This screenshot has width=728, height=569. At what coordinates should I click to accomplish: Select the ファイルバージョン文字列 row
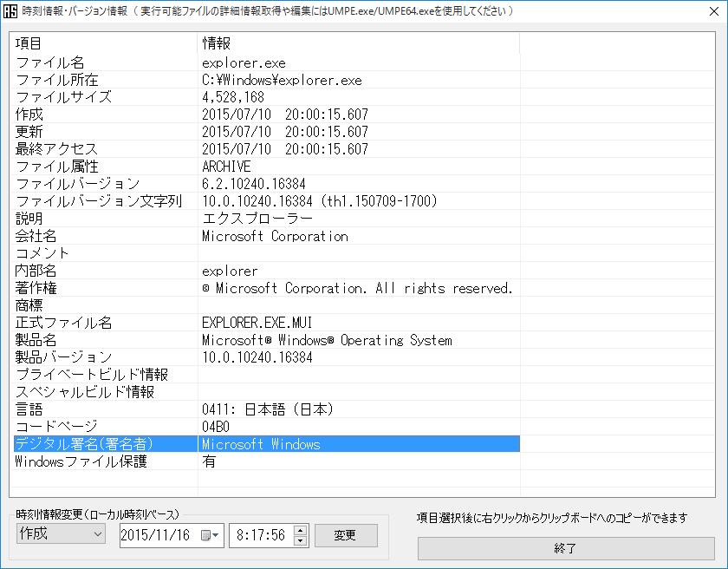pos(267,201)
